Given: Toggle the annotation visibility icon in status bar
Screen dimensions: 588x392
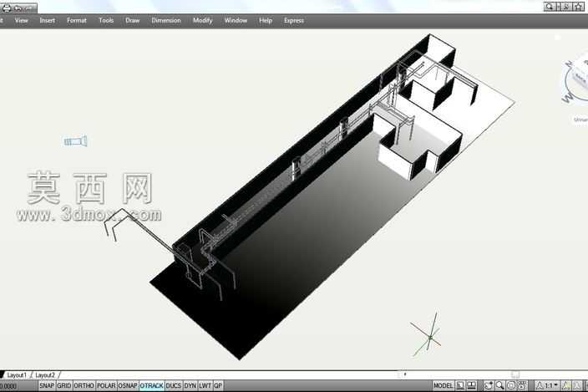Looking at the screenshot, I should tap(566, 385).
